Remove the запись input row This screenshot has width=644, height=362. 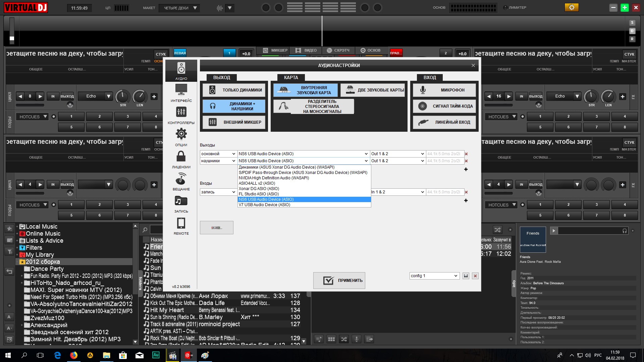pyautogui.click(x=466, y=192)
